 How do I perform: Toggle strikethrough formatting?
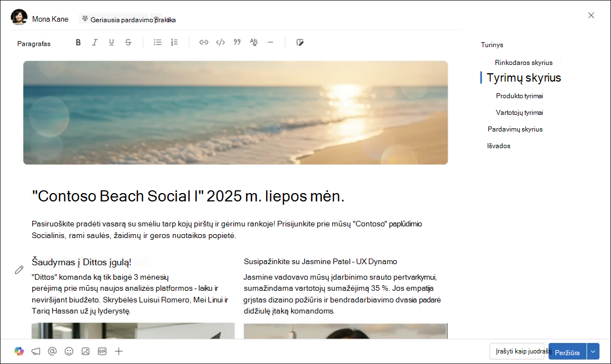click(128, 42)
